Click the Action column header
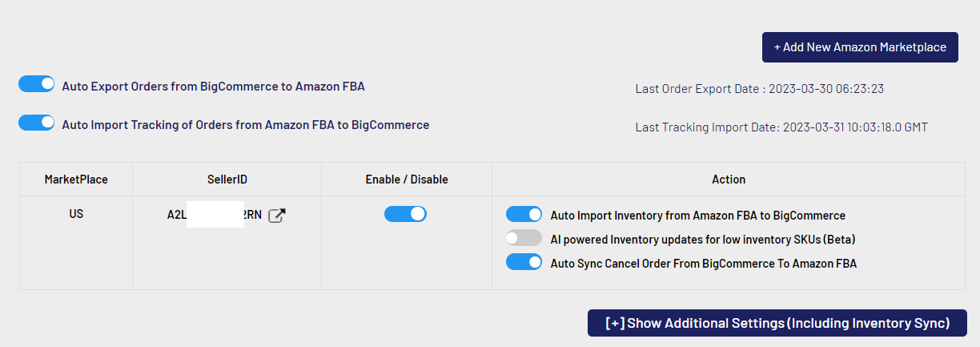 tap(728, 180)
